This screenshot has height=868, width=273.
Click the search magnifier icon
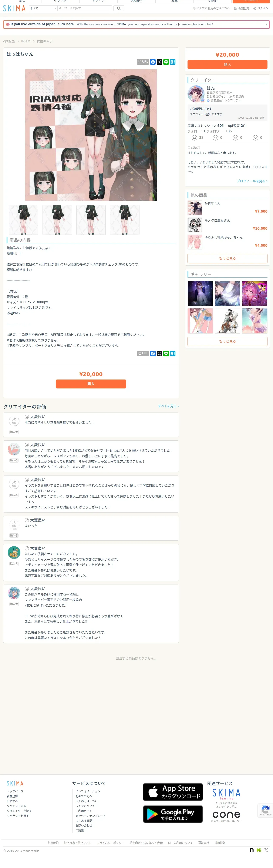[119, 9]
